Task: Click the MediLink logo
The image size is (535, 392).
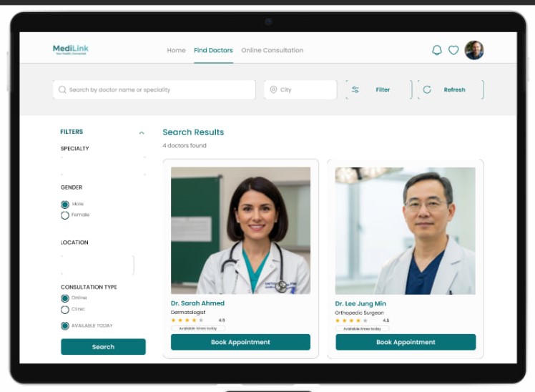Action: tap(71, 49)
